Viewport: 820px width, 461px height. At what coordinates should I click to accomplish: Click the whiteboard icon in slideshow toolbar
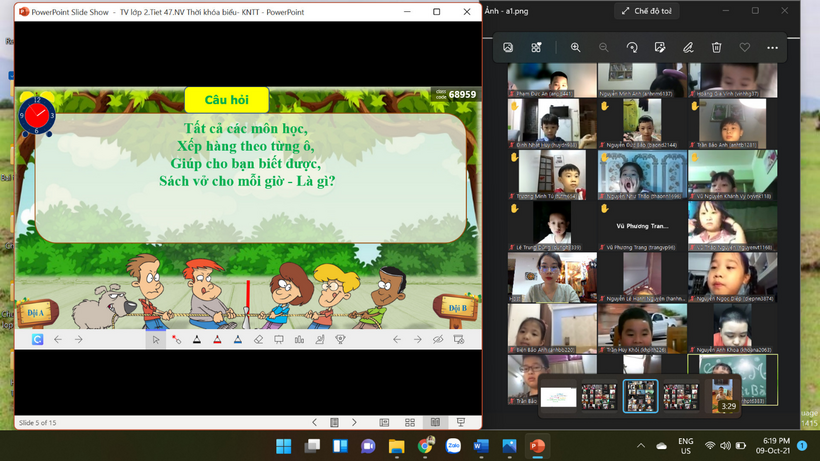point(279,340)
